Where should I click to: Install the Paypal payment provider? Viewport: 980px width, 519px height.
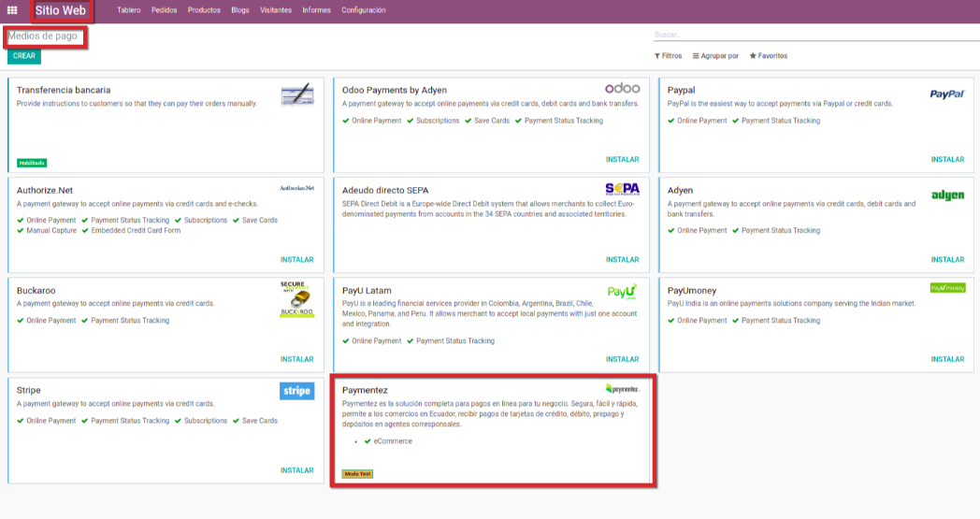click(x=947, y=160)
